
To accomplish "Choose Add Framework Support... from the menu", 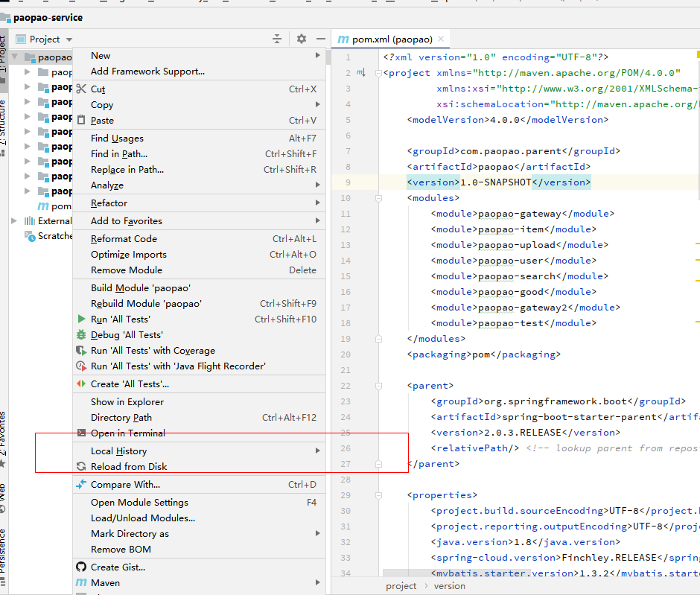I will pos(199,71).
